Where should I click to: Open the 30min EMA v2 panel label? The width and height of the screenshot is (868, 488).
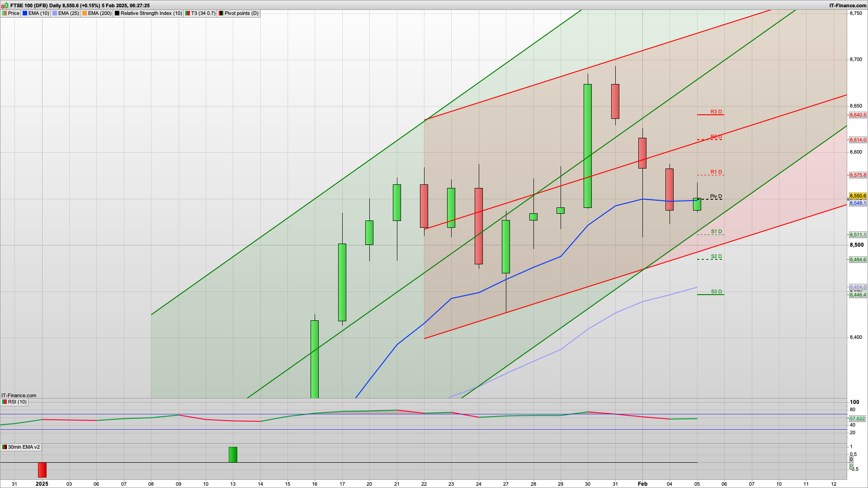click(21, 447)
